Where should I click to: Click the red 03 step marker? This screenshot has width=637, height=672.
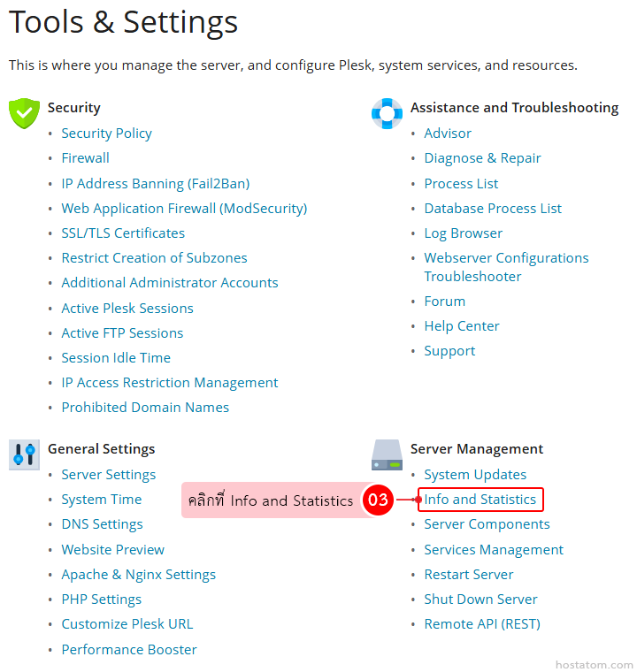click(378, 500)
